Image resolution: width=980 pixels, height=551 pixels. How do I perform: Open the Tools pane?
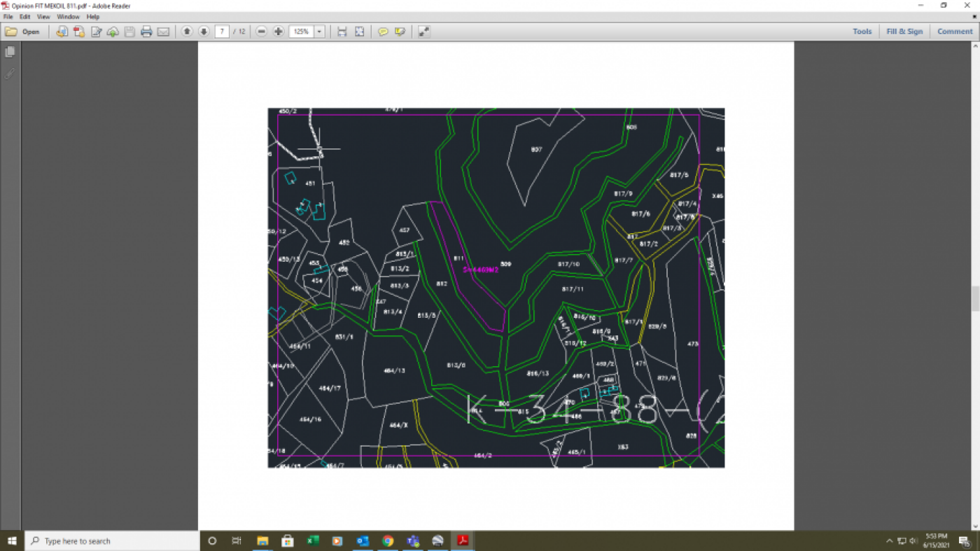(x=862, y=32)
